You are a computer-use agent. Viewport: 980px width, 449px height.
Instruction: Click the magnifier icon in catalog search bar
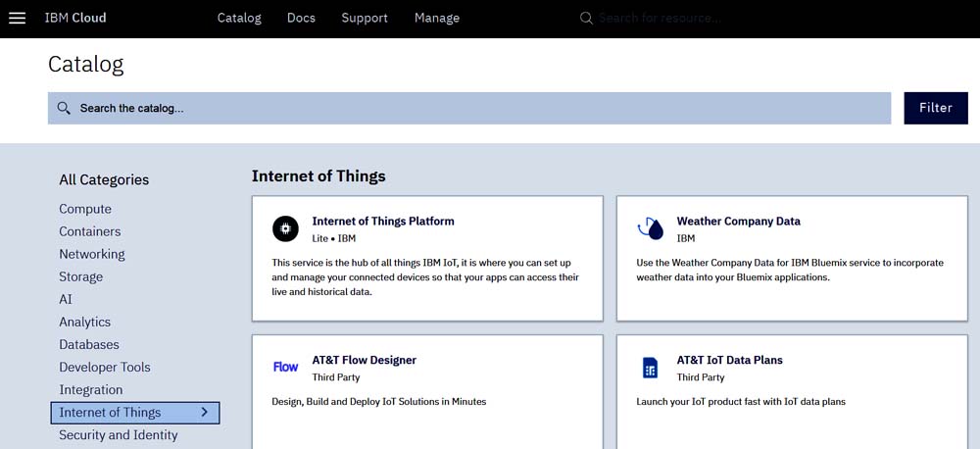(x=64, y=108)
